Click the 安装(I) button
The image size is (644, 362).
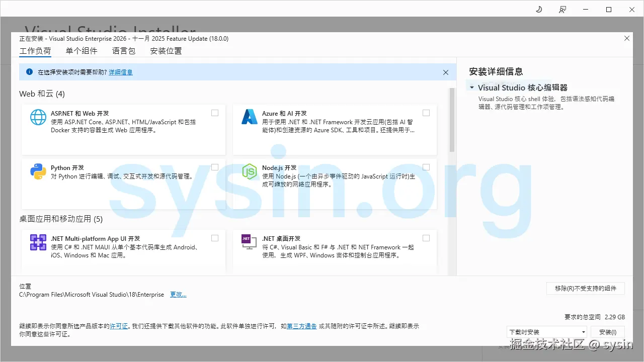(608, 332)
